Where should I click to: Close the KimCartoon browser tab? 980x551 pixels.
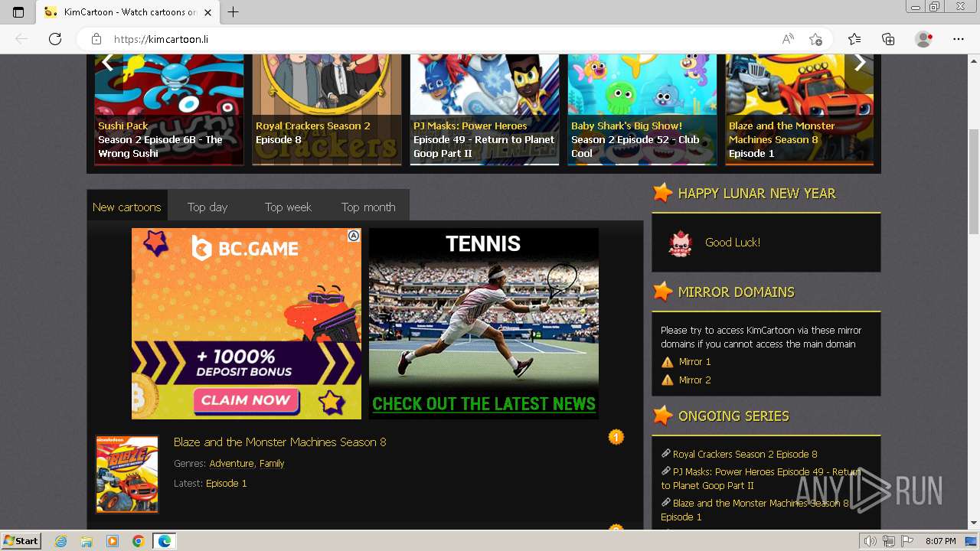207,12
